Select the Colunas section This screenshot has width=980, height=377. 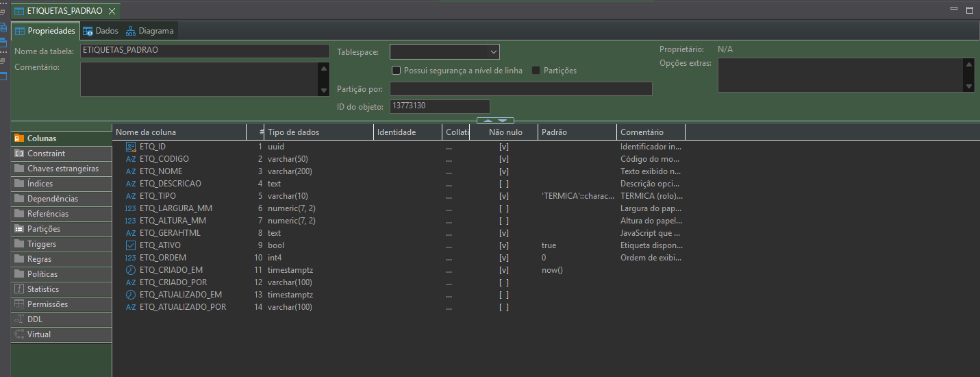[x=62, y=138]
